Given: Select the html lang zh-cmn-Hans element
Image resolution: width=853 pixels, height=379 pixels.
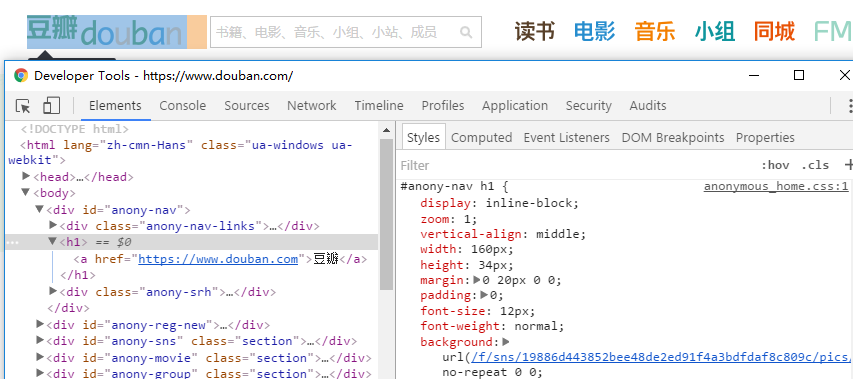Looking at the screenshot, I should 181,152.
